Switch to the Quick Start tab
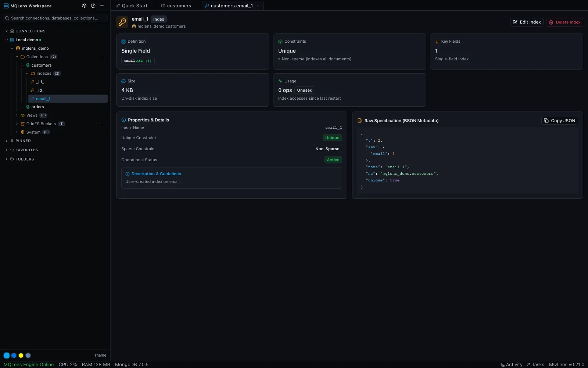588x368 pixels. (132, 6)
